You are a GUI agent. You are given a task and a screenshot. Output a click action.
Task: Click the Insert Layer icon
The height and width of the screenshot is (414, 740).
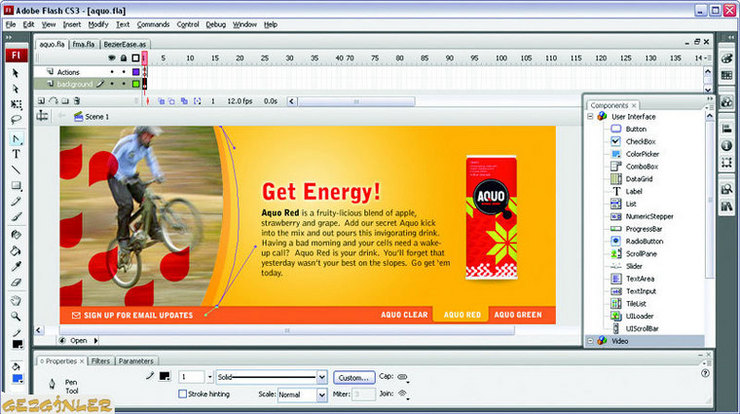click(42, 101)
